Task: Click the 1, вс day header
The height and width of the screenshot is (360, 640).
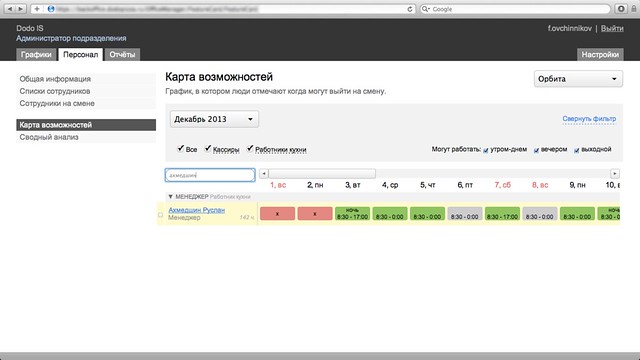Action: click(x=278, y=185)
